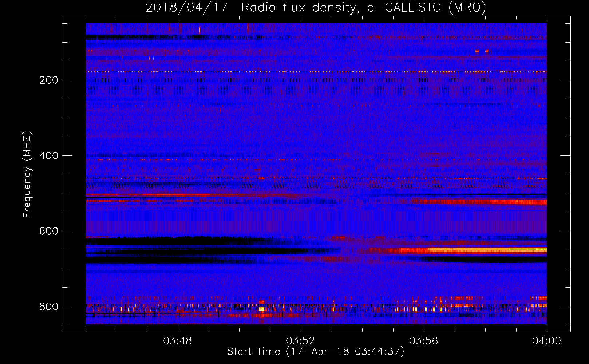Click the 04:00 time tick label
Viewport: 589px width, 364px height.
[x=546, y=341]
